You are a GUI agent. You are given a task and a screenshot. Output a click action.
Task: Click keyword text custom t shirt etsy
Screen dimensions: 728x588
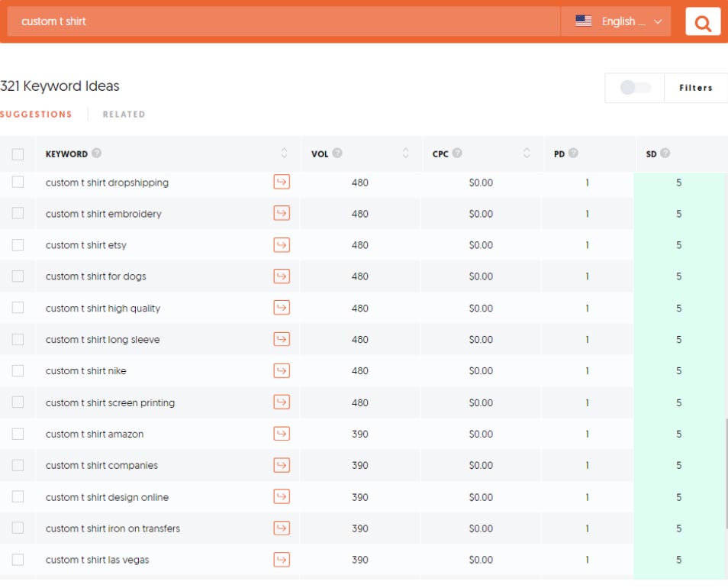tap(86, 245)
